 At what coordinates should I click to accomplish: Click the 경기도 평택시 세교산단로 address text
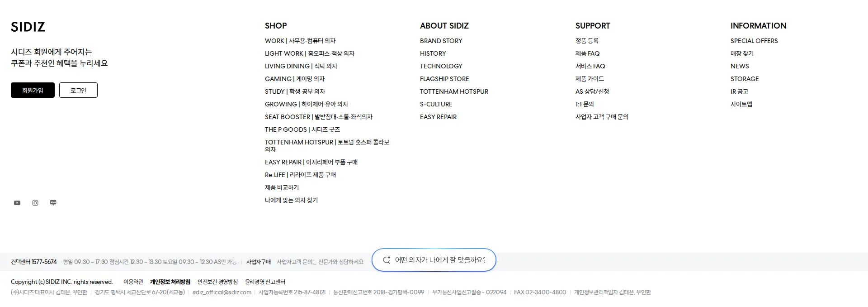click(x=140, y=293)
